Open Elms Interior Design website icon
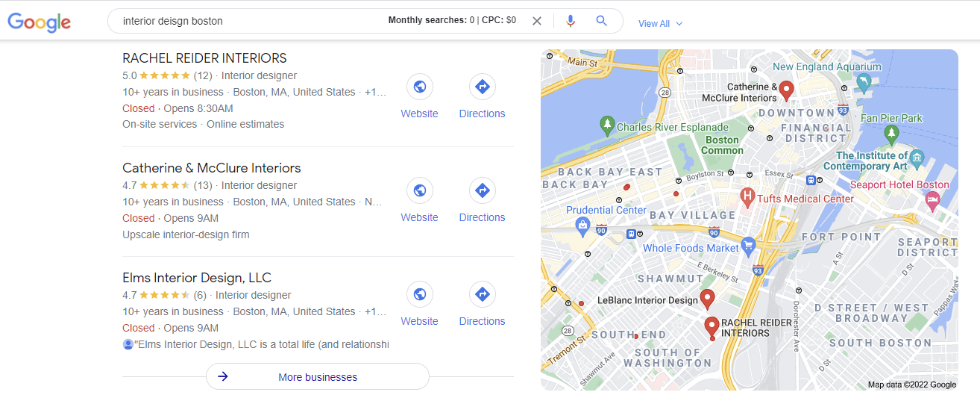Image resolution: width=980 pixels, height=401 pixels. pyautogui.click(x=420, y=294)
